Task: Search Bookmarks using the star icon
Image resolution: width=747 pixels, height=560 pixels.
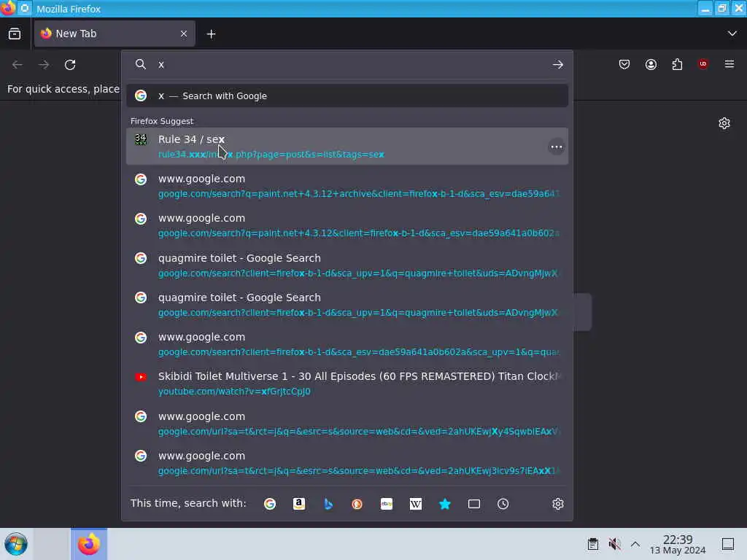Action: (x=444, y=504)
